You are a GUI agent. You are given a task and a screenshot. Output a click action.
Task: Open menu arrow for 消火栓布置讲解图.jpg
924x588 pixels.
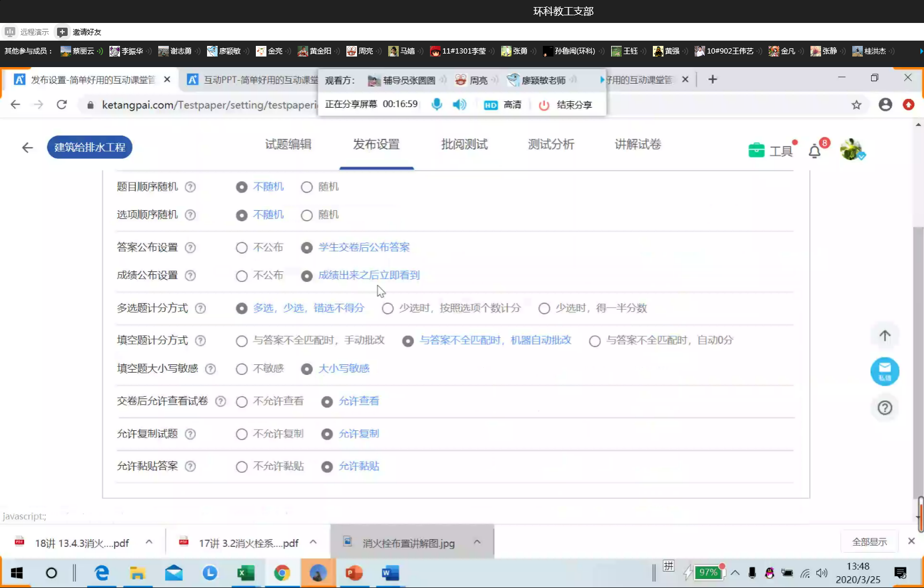click(x=477, y=542)
